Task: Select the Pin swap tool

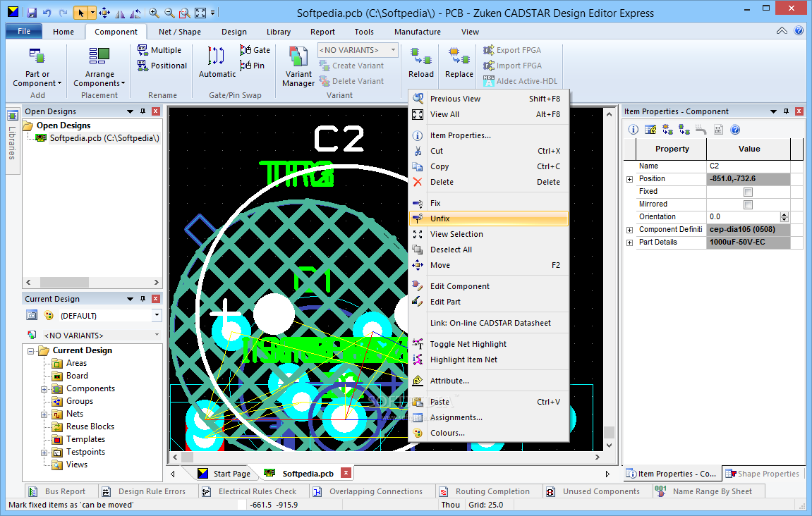Action: pos(252,66)
